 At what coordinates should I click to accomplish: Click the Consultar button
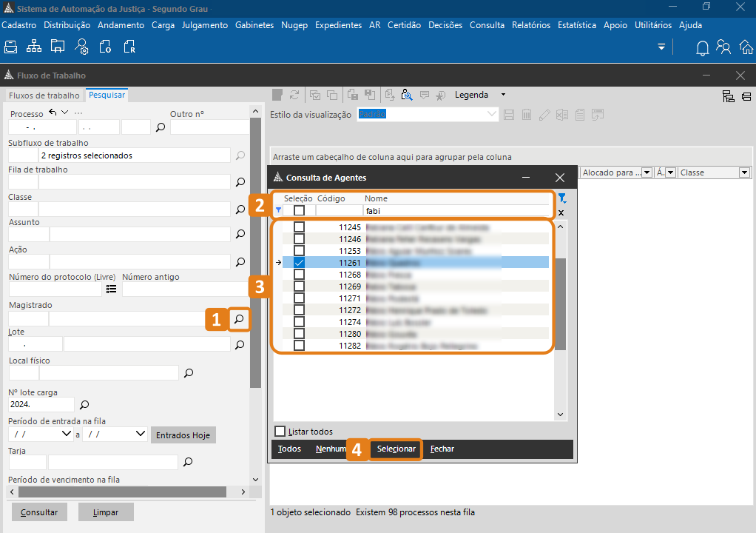pyautogui.click(x=39, y=512)
